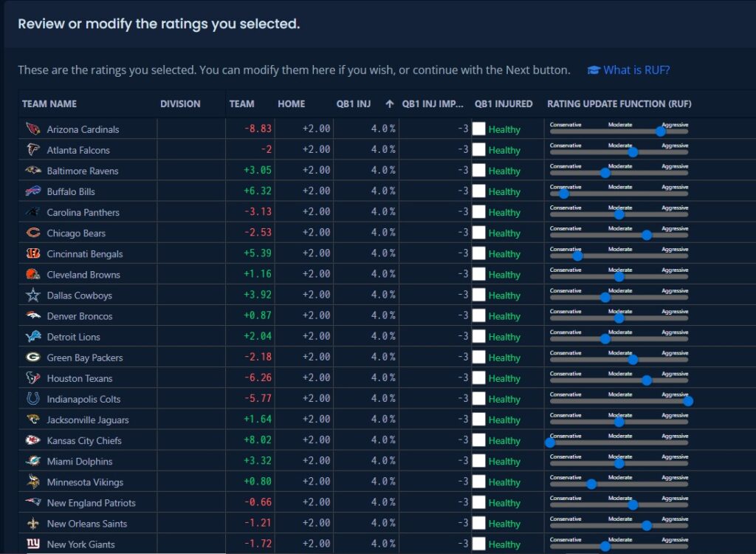Image resolution: width=756 pixels, height=554 pixels.
Task: Click the New Orleans Saints fleur-de-lis logo
Action: pyautogui.click(x=32, y=523)
